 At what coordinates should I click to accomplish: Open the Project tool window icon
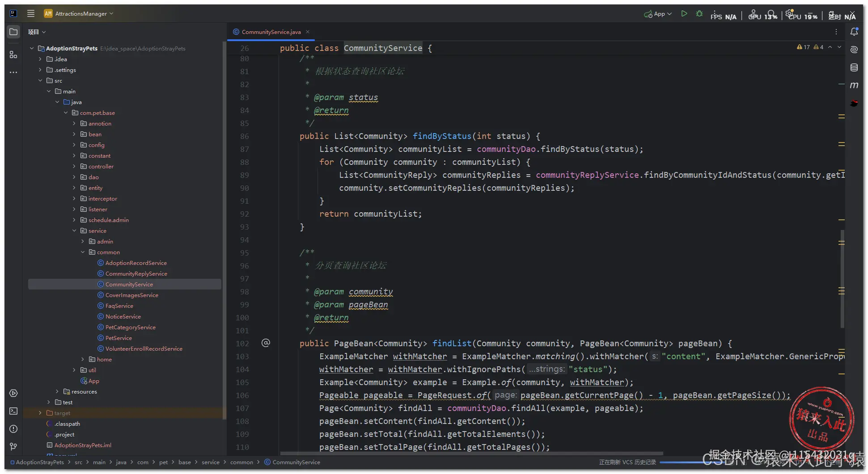tap(13, 32)
